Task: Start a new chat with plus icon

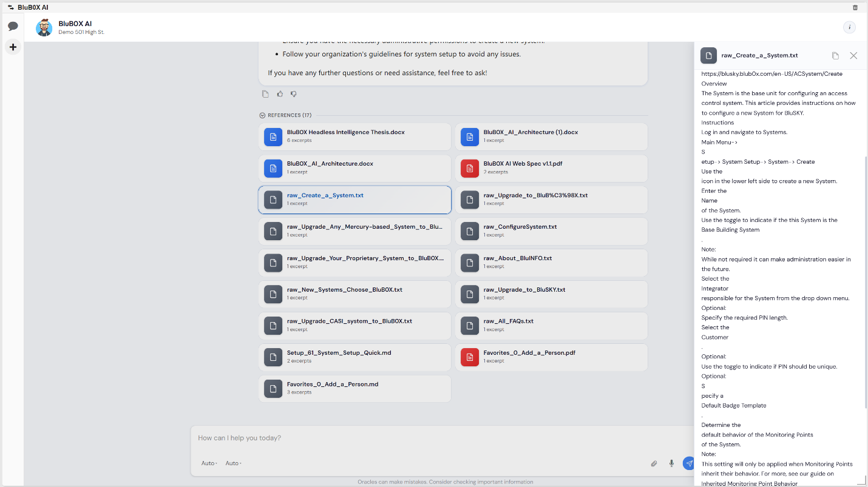Action: pos(13,47)
